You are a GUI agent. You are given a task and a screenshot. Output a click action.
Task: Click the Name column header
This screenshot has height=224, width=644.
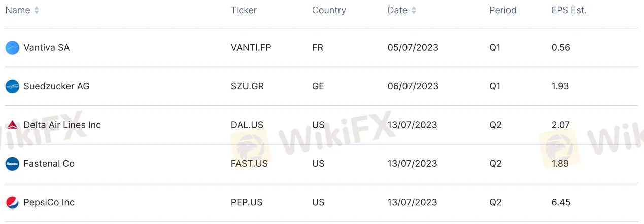click(18, 10)
